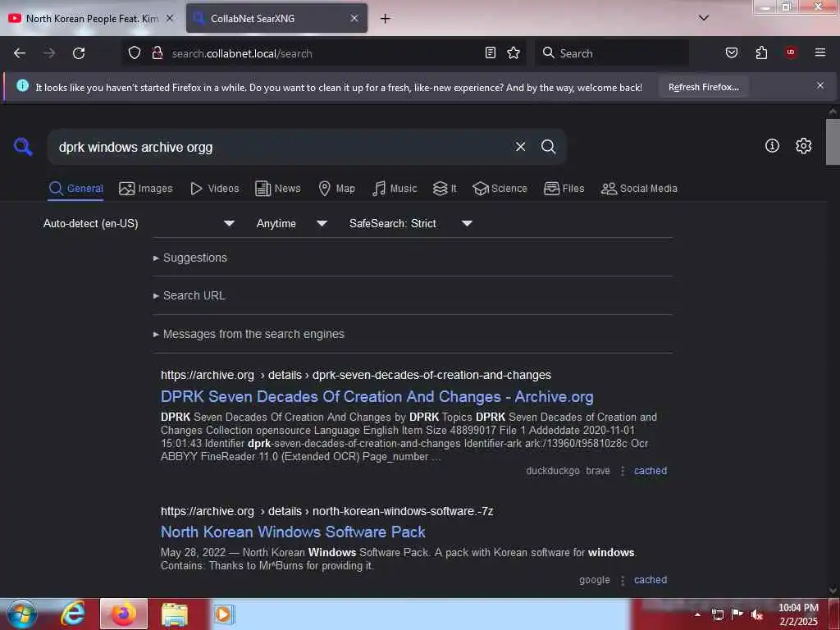Open North Korean Windows Software Pack result
Screen dimensions: 840x630
(293, 532)
